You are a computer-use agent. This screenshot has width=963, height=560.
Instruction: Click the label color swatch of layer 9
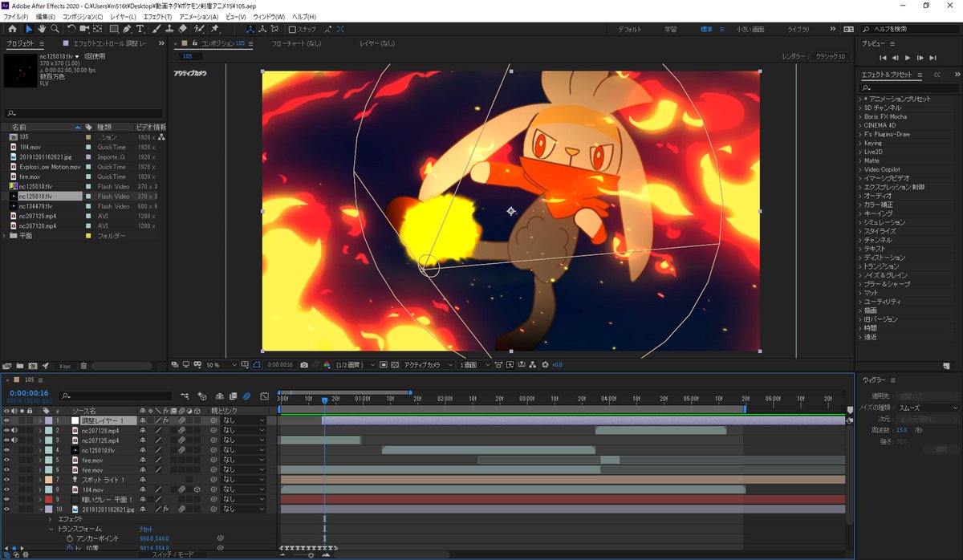point(47,499)
